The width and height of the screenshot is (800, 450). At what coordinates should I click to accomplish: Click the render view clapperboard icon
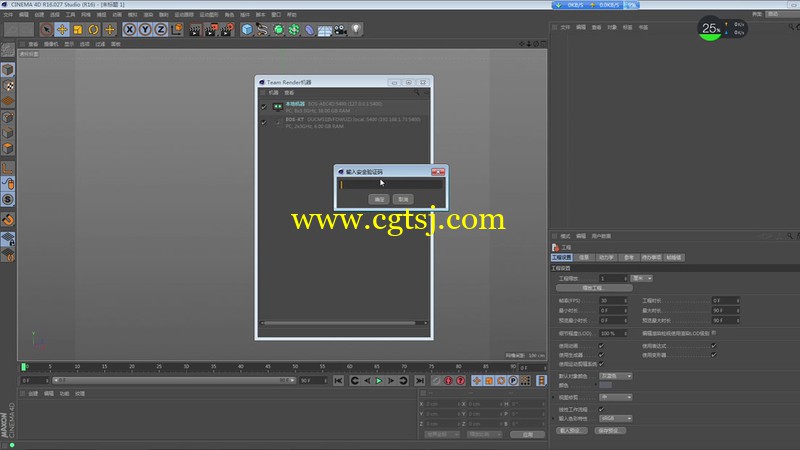coord(195,30)
